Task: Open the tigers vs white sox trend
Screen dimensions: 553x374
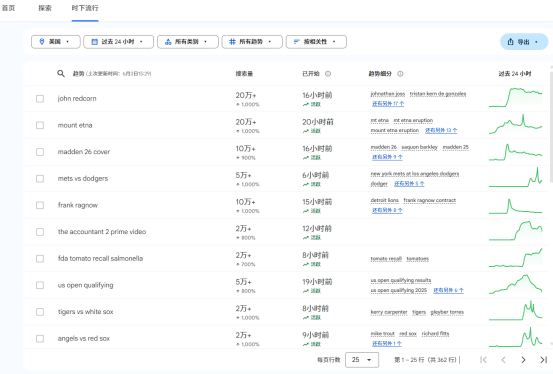Action: (x=85, y=312)
